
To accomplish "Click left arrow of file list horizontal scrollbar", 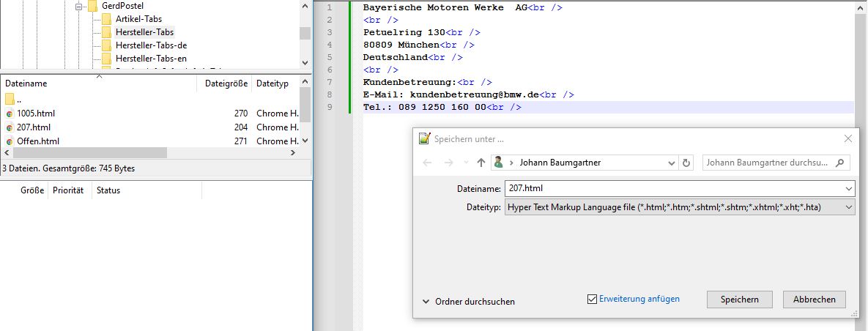I will tap(6, 153).
